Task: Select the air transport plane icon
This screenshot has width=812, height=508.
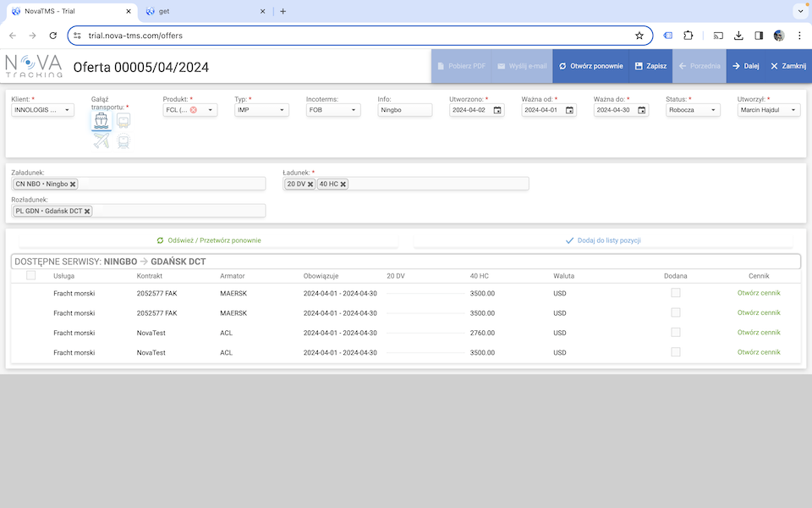Action: [101, 141]
